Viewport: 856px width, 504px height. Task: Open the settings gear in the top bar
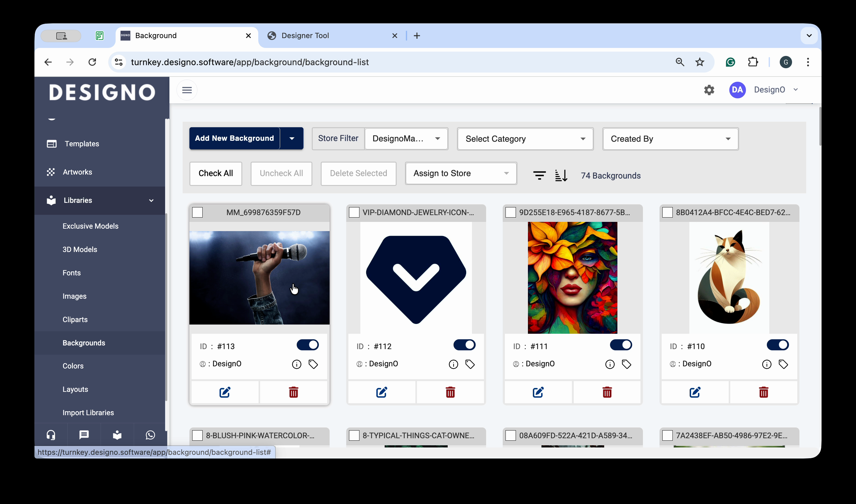pos(709,90)
